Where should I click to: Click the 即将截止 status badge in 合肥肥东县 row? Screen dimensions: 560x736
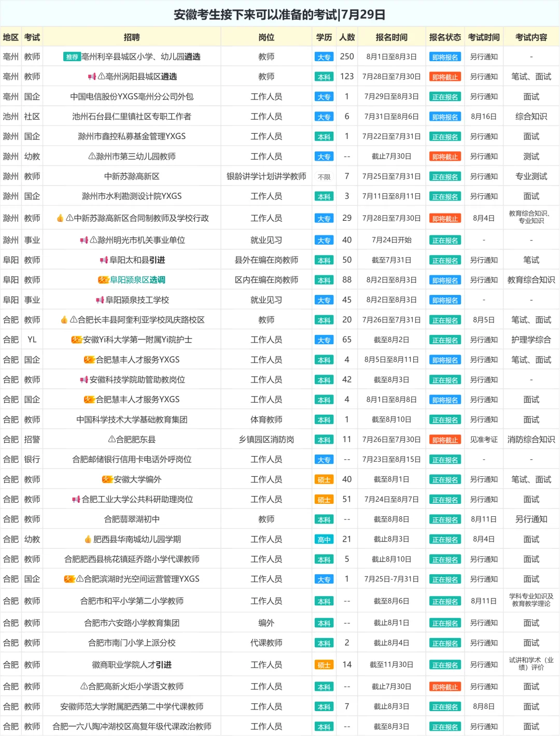(445, 440)
